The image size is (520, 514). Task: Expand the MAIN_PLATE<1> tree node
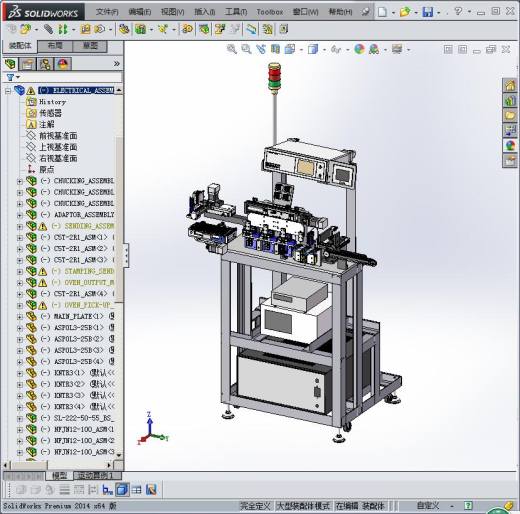(20, 317)
